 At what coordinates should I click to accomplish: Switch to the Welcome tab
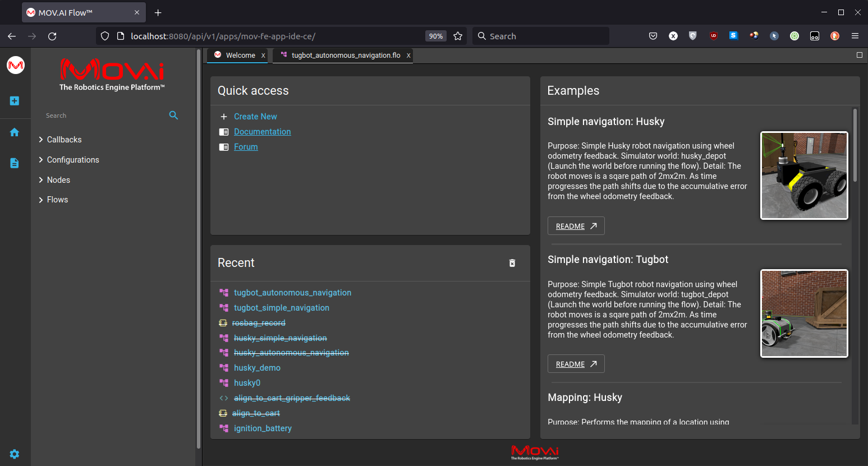240,56
